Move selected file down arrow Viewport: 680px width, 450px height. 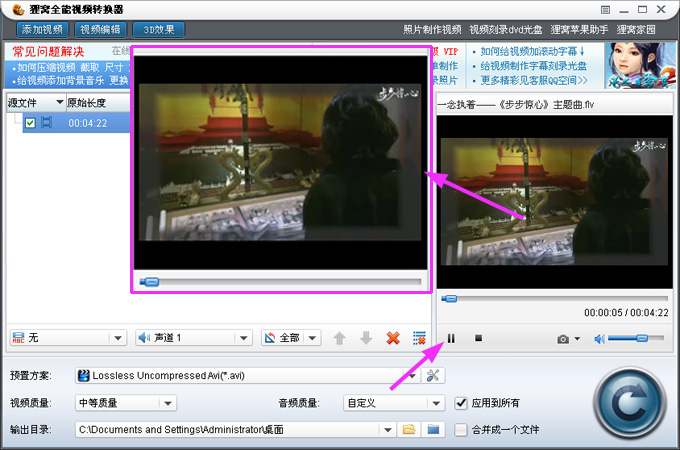pyautogui.click(x=366, y=338)
